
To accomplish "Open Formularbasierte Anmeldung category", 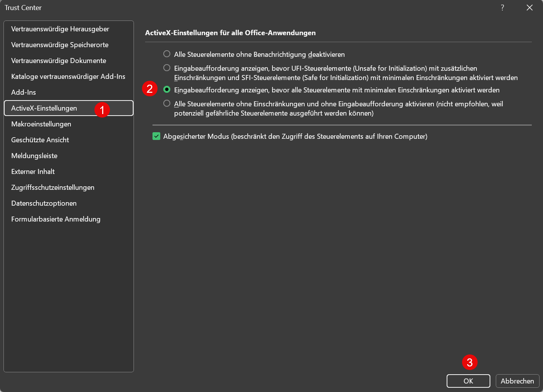I will [69, 219].
